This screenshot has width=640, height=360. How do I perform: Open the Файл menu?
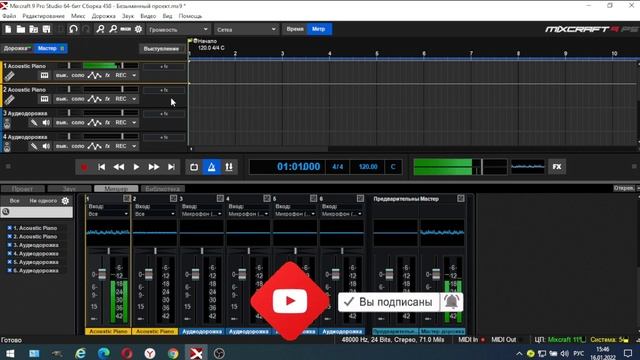pos(9,16)
